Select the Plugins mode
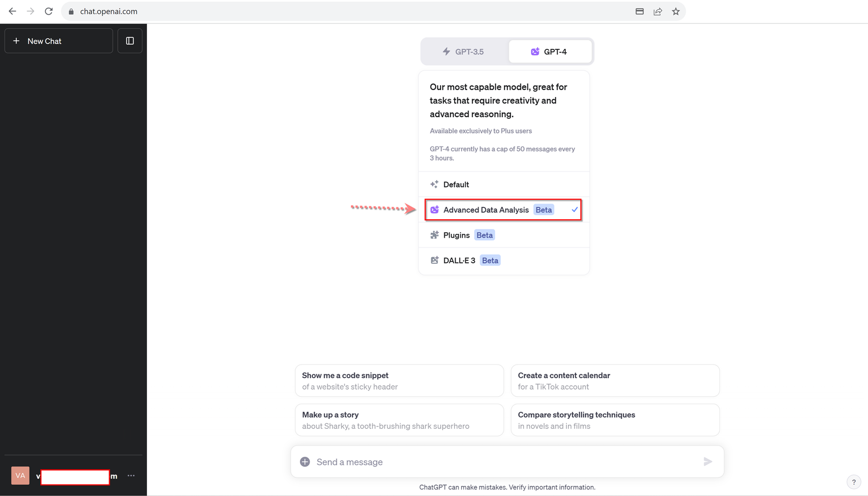The width and height of the screenshot is (868, 496). click(504, 235)
